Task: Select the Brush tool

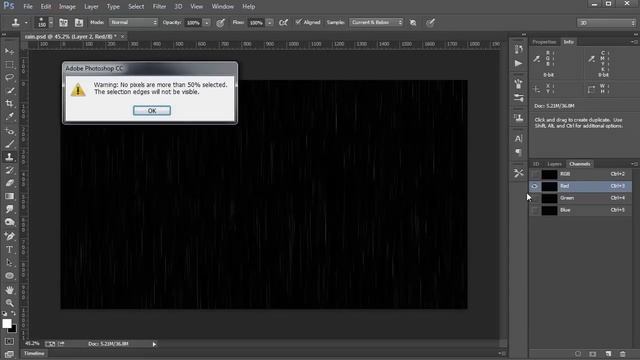Action: coord(9,144)
